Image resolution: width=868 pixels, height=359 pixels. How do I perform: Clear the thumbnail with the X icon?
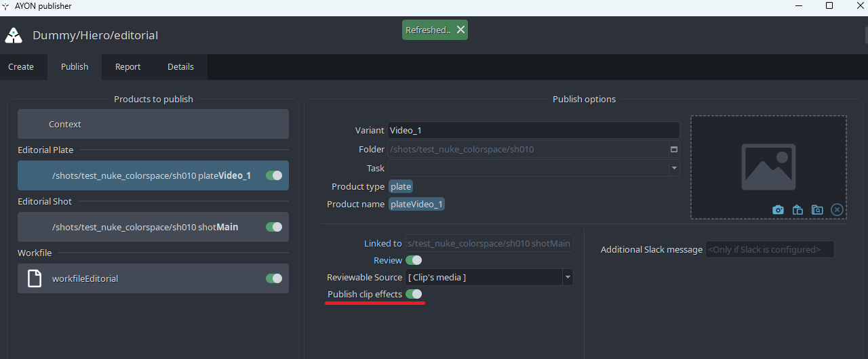tap(837, 210)
